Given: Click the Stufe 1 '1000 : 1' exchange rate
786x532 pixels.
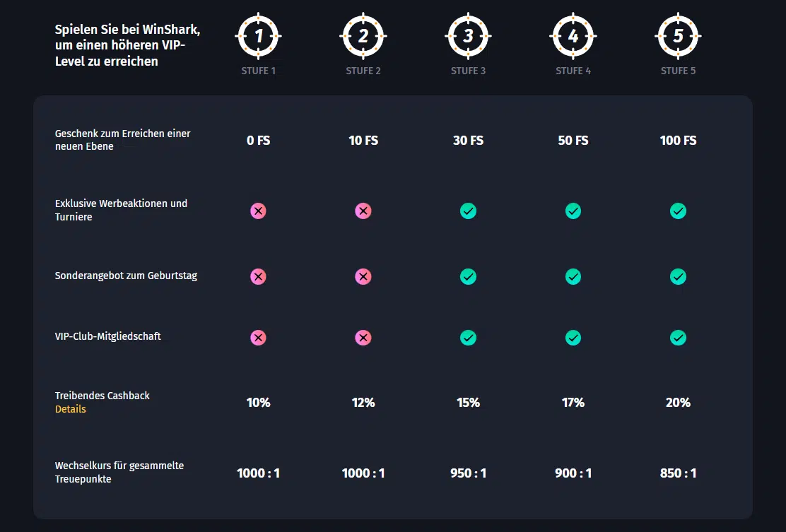Looking at the screenshot, I should 258,473.
